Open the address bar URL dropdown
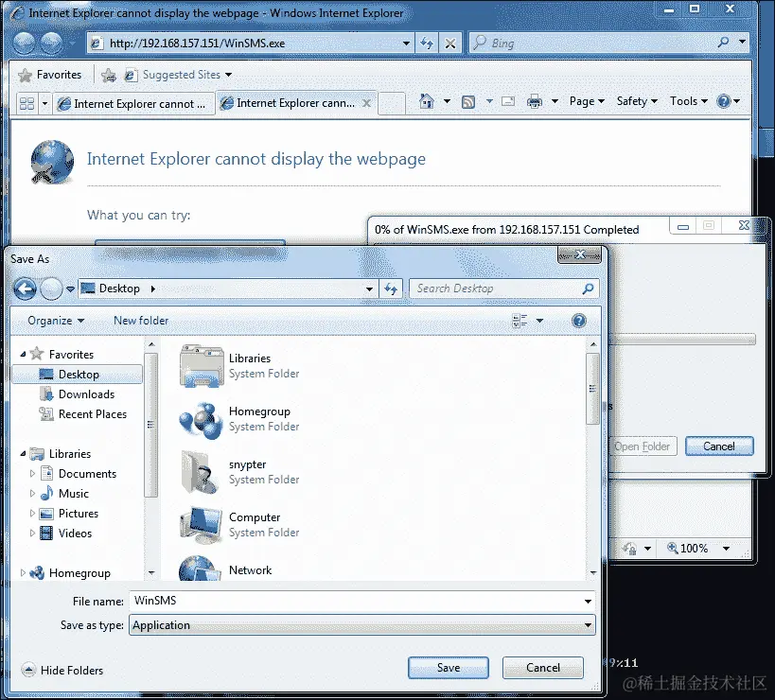 (406, 43)
